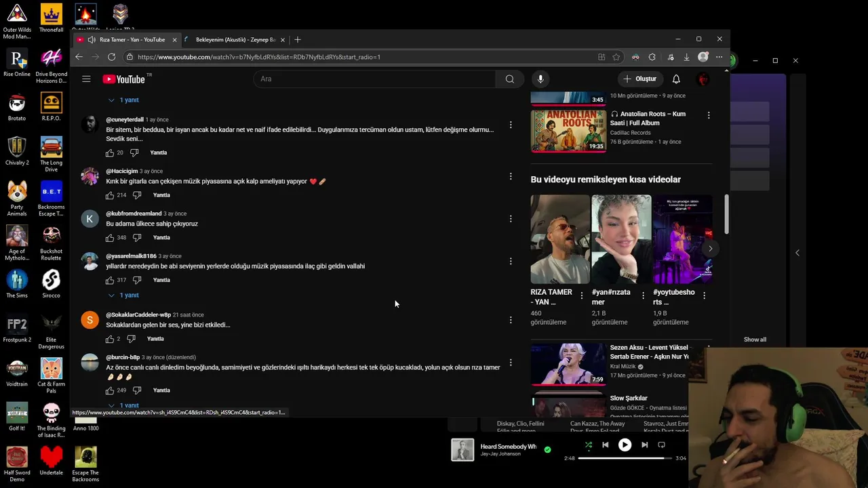Open a new browser tab
This screenshot has height=488, width=868.
pos(298,39)
